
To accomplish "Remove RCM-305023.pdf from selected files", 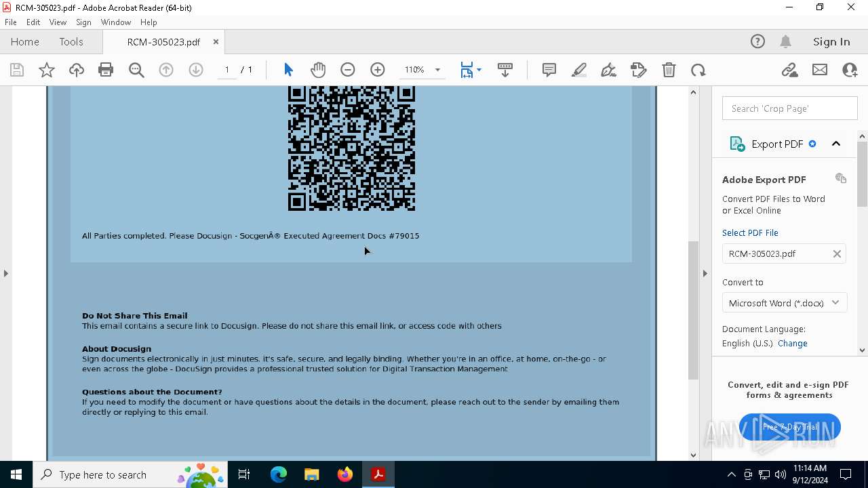I will tap(837, 253).
